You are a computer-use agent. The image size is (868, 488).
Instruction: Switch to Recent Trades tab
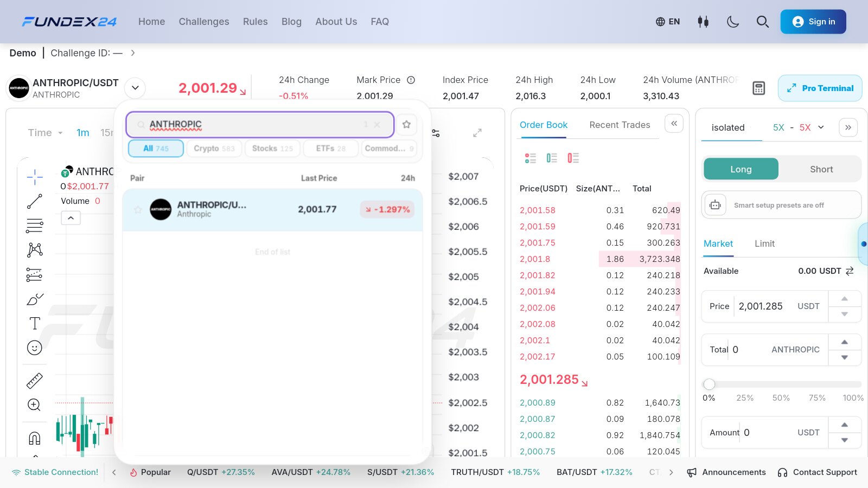[620, 125]
